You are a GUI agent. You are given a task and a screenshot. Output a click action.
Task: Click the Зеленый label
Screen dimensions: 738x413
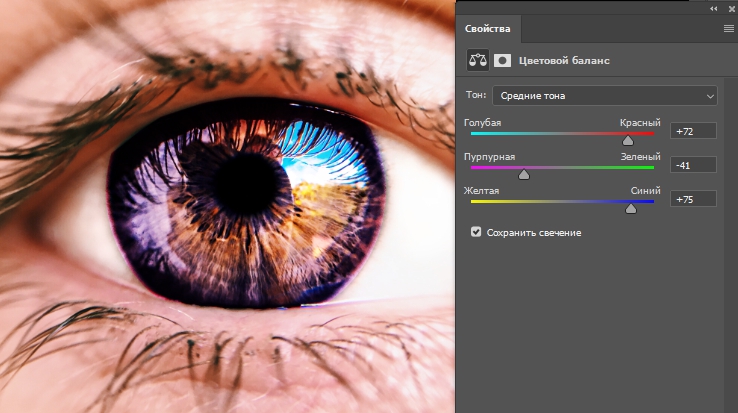pos(641,157)
